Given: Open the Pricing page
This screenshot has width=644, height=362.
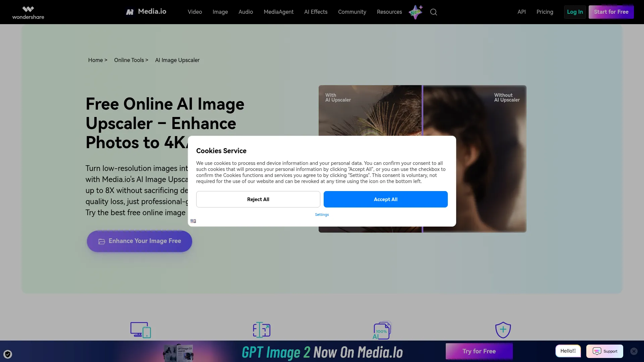Looking at the screenshot, I should [545, 12].
